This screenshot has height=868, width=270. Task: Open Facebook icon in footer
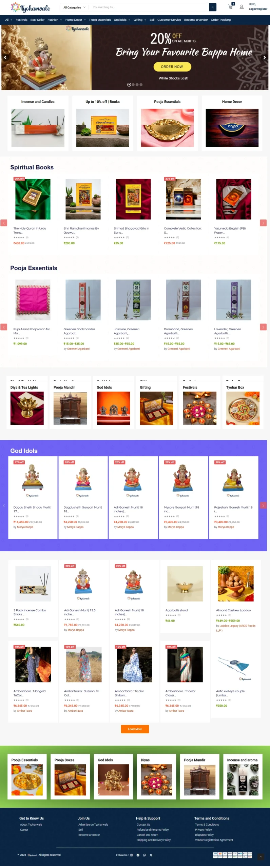click(x=138, y=855)
